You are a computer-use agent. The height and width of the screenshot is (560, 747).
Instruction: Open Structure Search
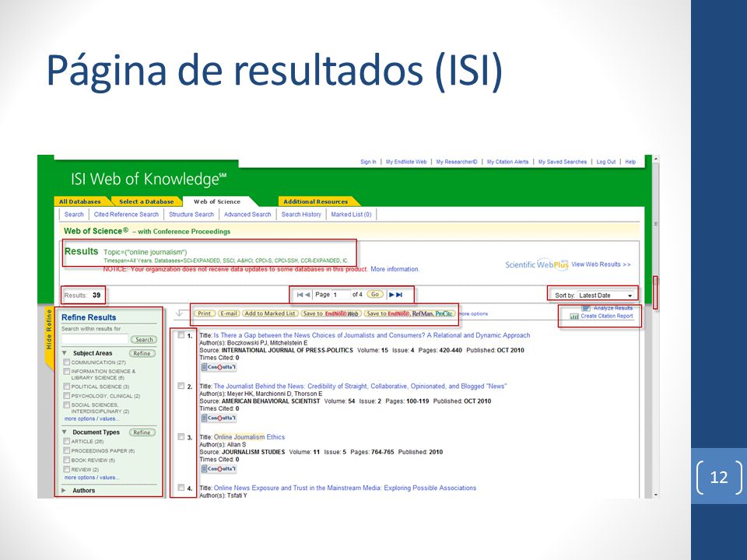click(191, 215)
